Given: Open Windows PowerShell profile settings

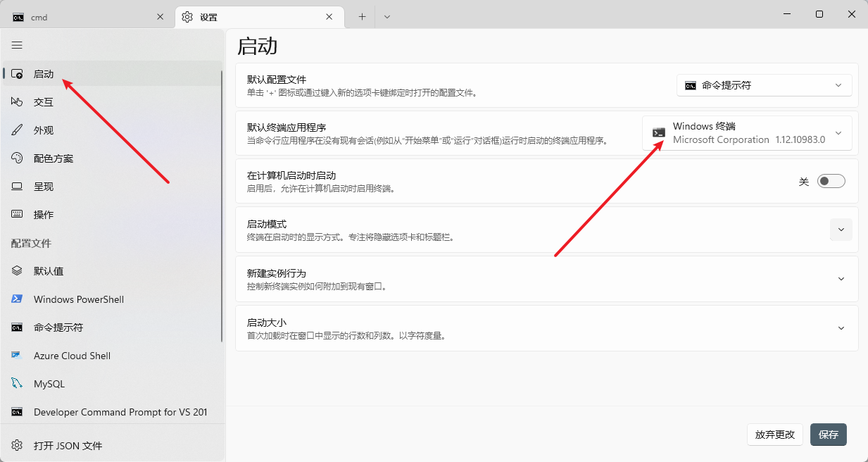Looking at the screenshot, I should tap(113, 299).
